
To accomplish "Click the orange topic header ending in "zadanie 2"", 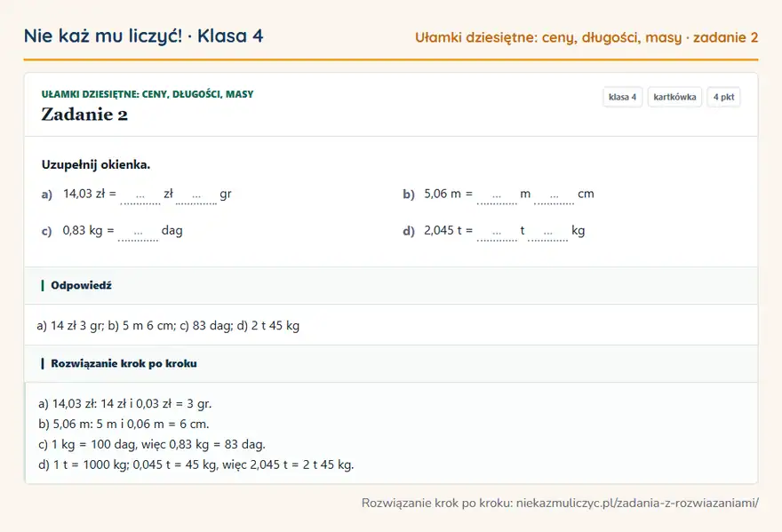I will click(x=586, y=37).
